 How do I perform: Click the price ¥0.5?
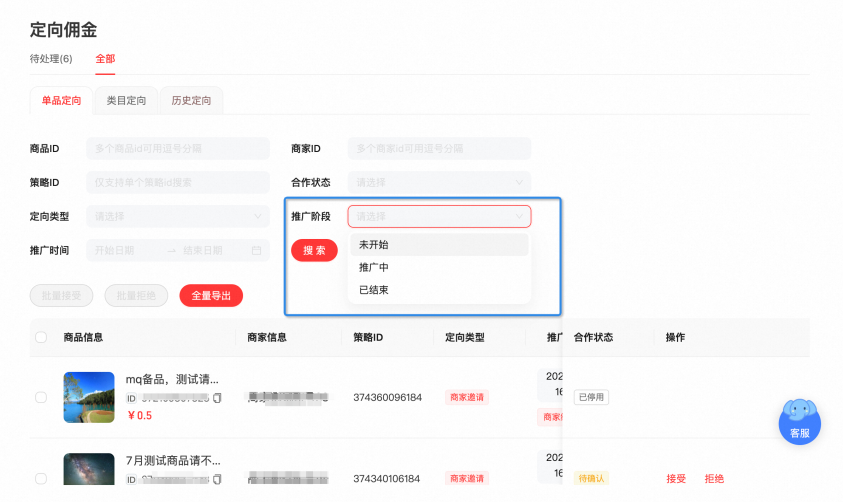pyautogui.click(x=139, y=415)
